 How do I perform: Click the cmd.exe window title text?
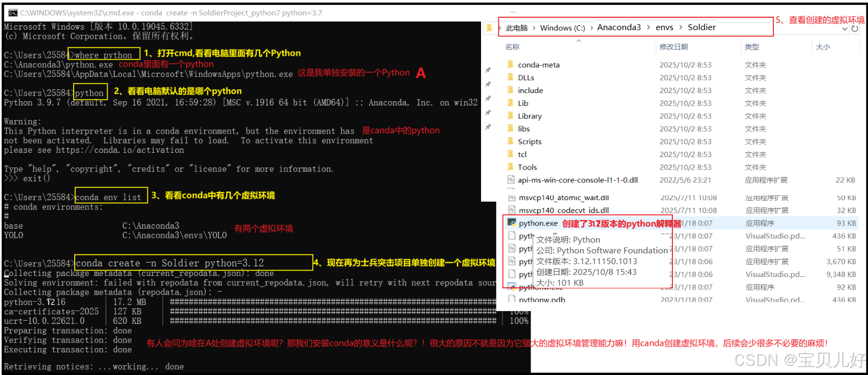pyautogui.click(x=171, y=13)
